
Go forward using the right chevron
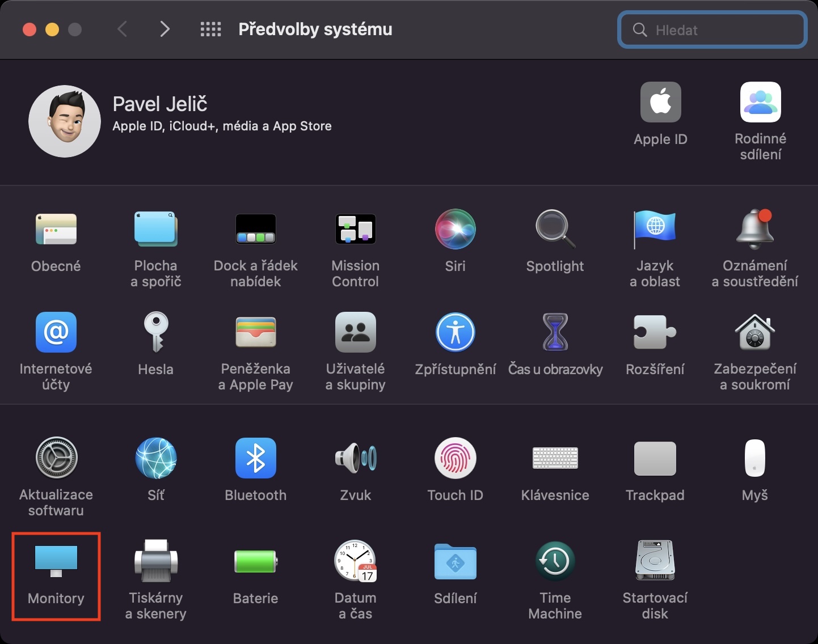tap(165, 29)
